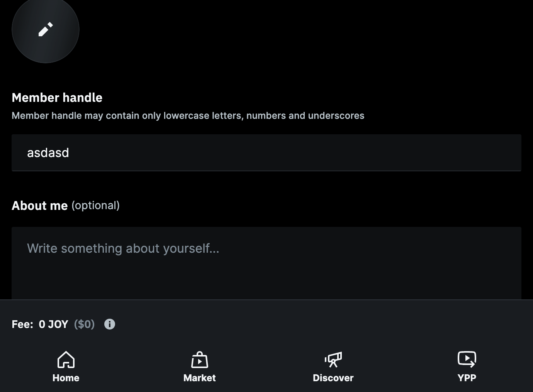This screenshot has height=392, width=533.
Task: Click the ($0) fee amount
Action: click(84, 324)
